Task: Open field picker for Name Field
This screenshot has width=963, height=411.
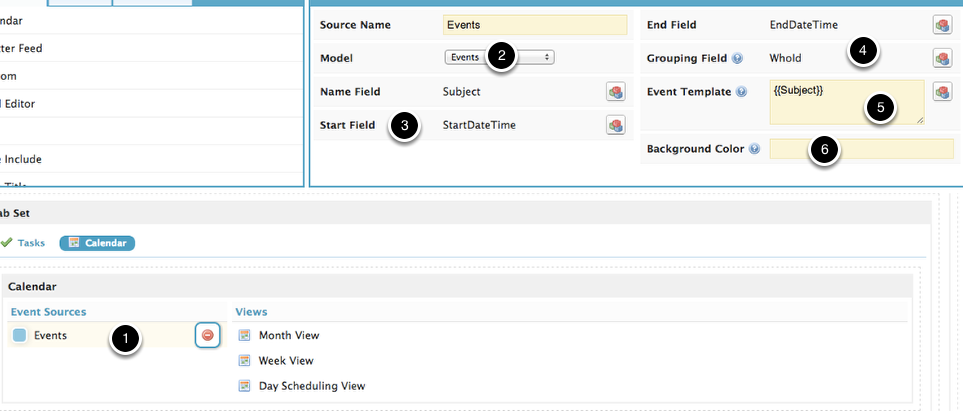Action: (x=616, y=92)
